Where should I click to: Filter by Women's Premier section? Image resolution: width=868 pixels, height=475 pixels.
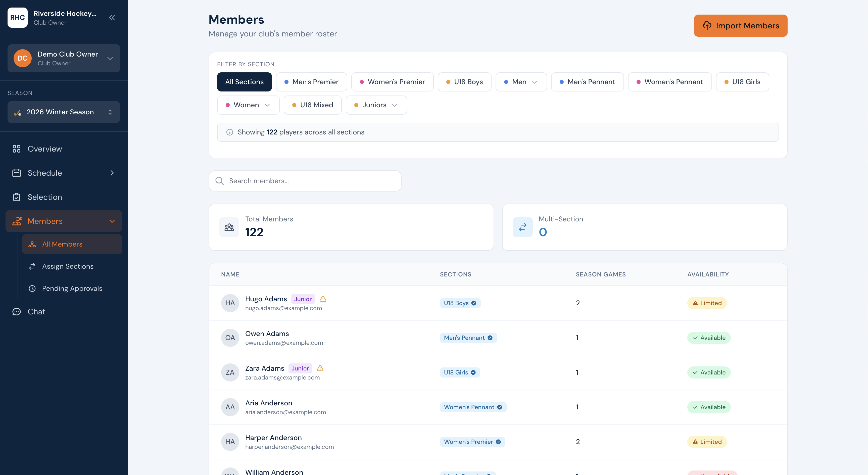393,82
